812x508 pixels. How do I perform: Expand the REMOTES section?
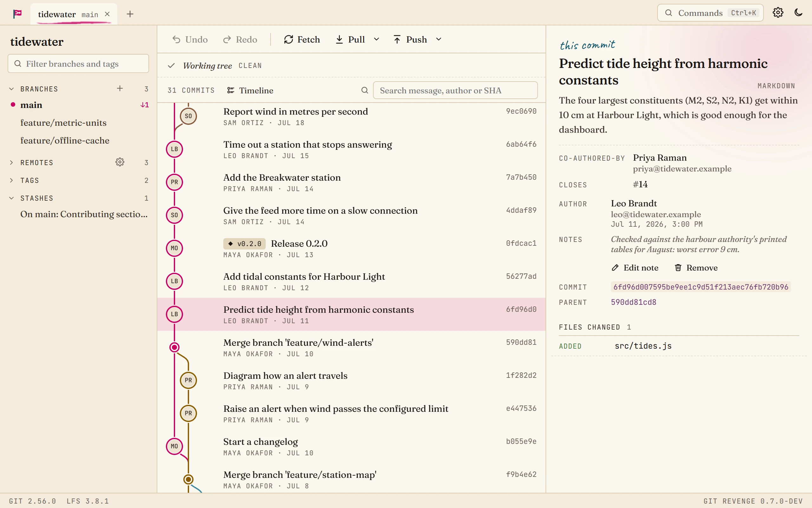coord(11,163)
